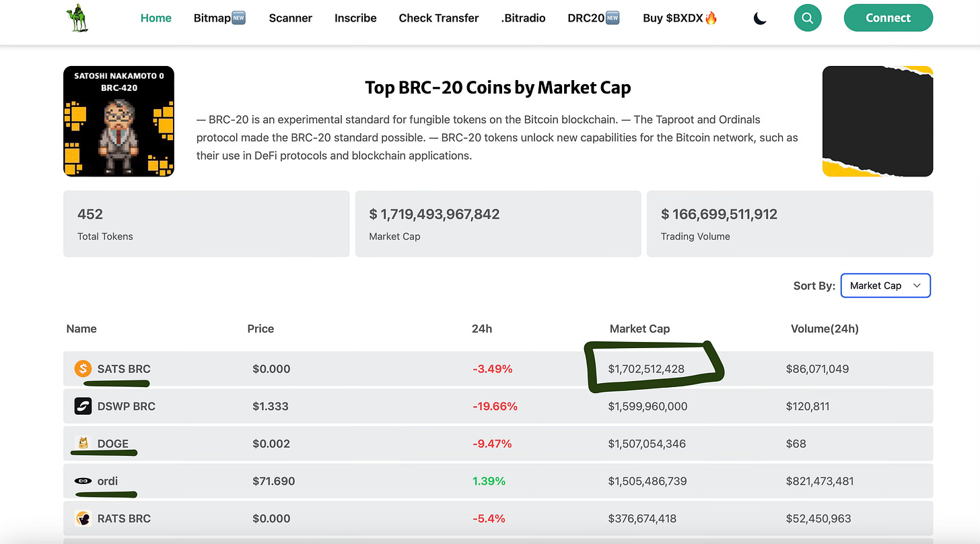The width and height of the screenshot is (980, 544).
Task: Open DOGE token name
Action: [113, 444]
